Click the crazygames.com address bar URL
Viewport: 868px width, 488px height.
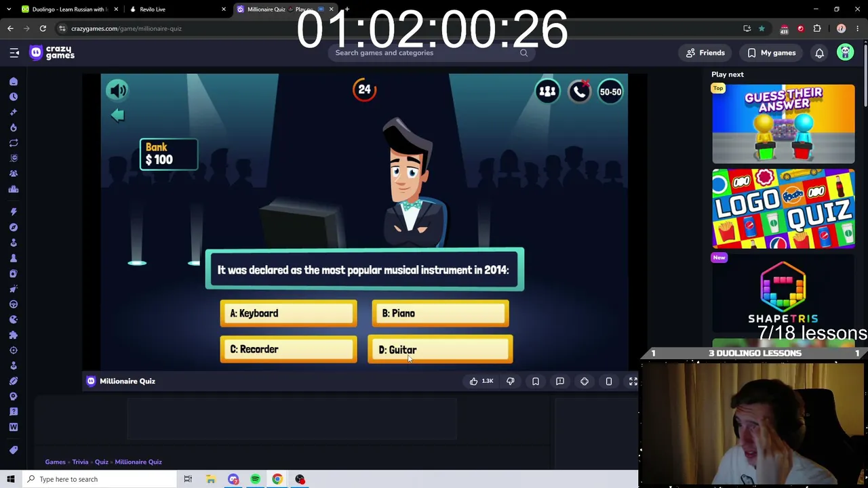click(x=126, y=28)
